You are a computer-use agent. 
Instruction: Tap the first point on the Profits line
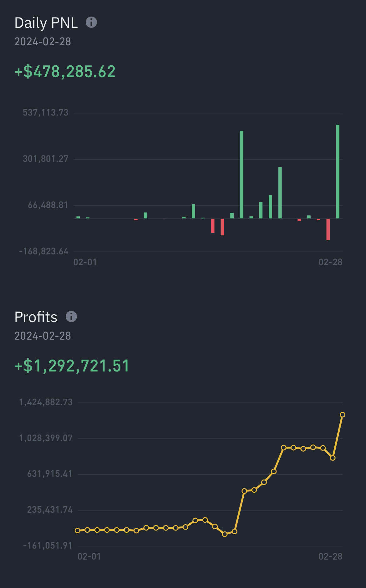pos(78,530)
